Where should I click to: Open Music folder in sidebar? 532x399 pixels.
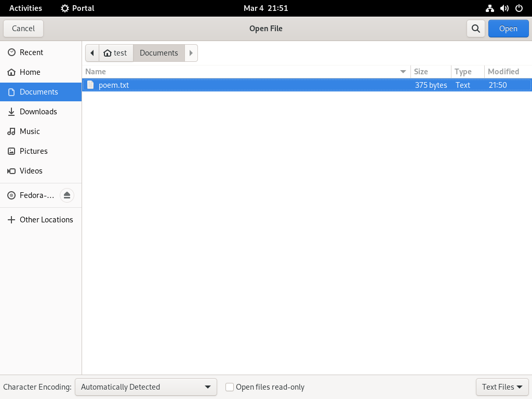point(41,131)
